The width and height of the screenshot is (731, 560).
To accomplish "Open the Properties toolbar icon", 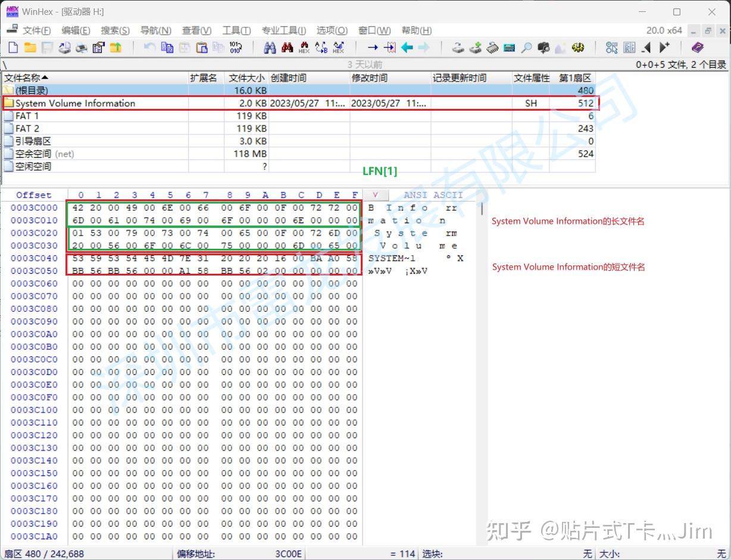I will 98,48.
